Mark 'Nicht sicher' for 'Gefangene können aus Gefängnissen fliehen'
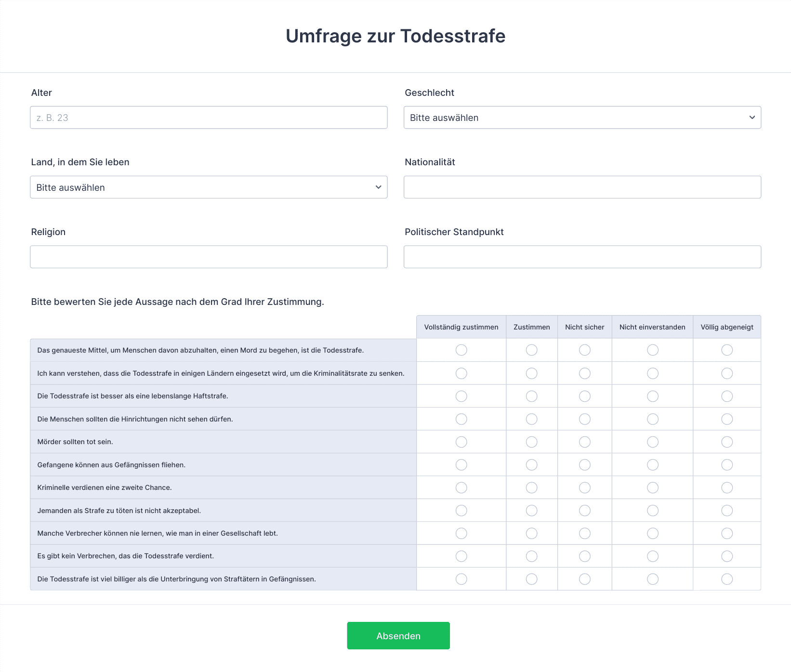Viewport: 791px width, 672px height. point(584,465)
